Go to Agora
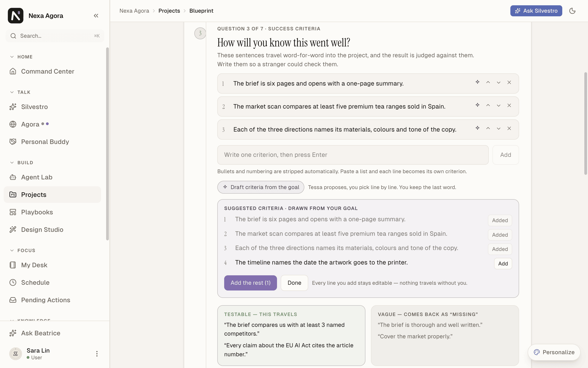588x368 pixels. pos(52,124)
